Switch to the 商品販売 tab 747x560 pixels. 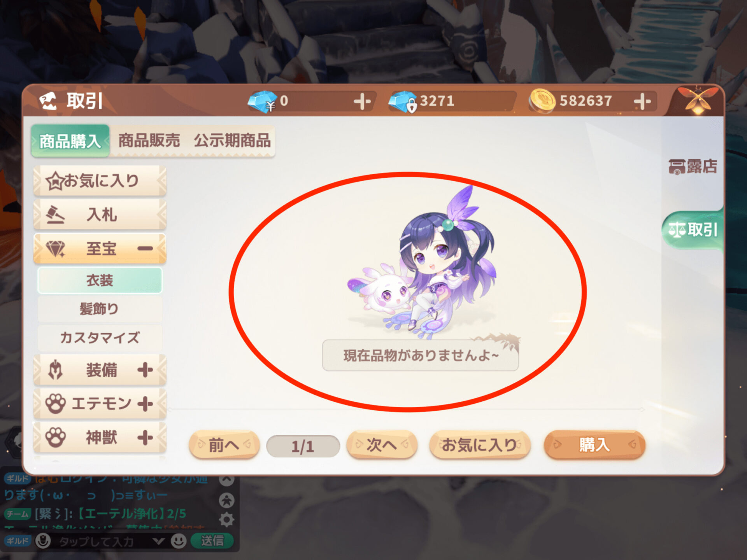(x=149, y=140)
